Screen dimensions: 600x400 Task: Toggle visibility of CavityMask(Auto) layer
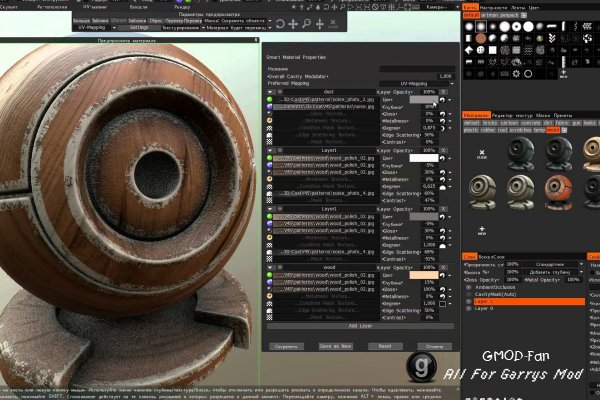[468, 294]
